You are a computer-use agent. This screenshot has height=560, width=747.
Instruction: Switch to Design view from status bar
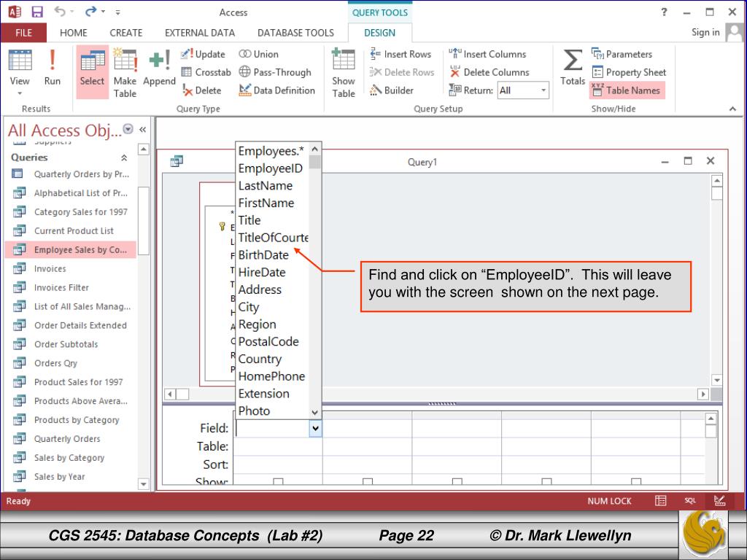(719, 501)
